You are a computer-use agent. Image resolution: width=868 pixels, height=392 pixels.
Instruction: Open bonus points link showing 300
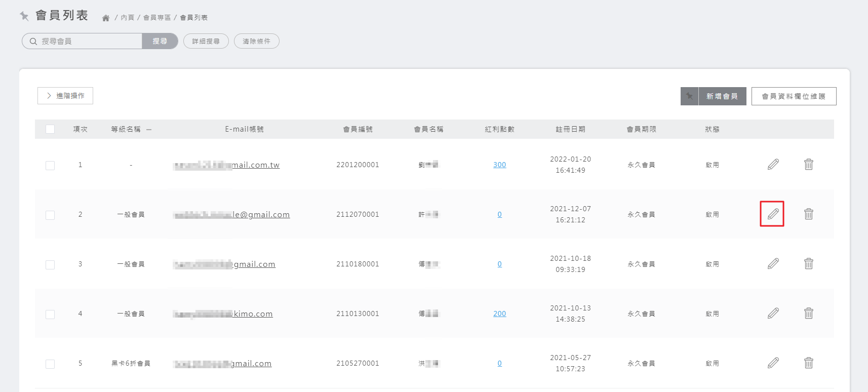pos(499,165)
